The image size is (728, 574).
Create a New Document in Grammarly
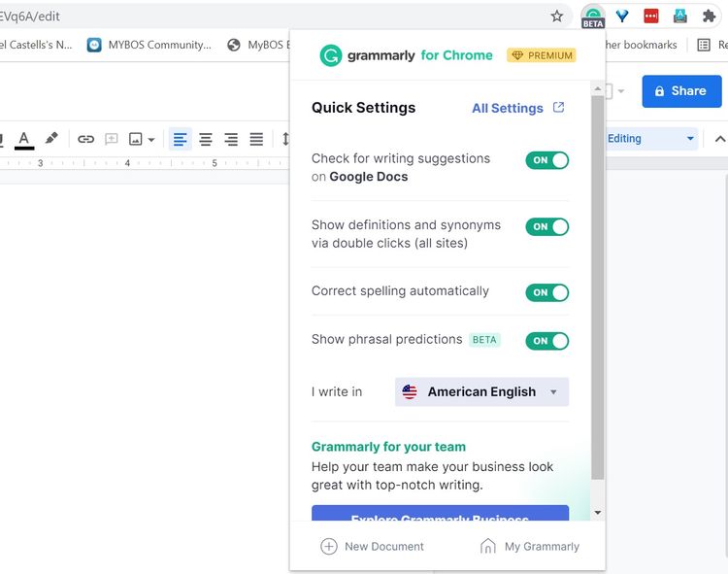pyautogui.click(x=373, y=546)
